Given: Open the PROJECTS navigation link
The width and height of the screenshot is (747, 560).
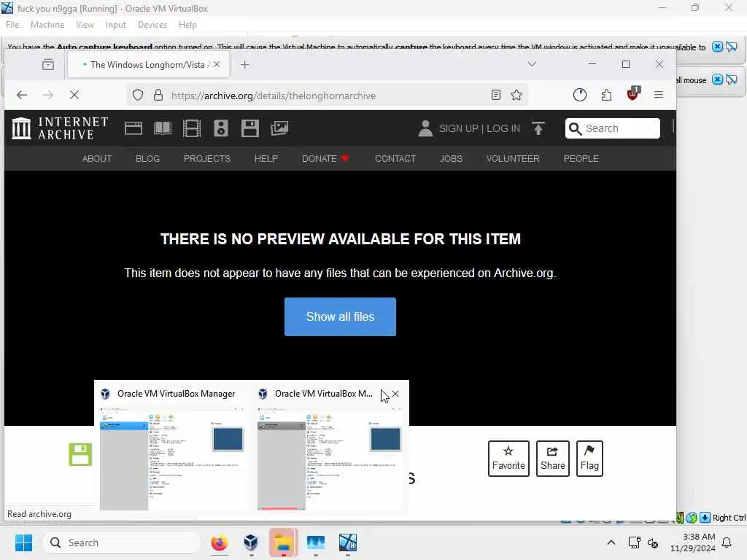Looking at the screenshot, I should 206,158.
